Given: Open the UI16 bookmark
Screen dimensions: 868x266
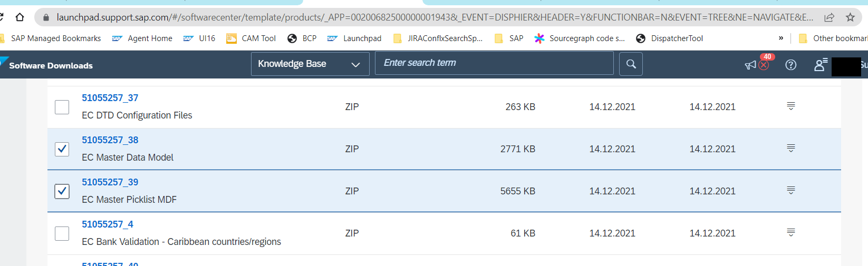Looking at the screenshot, I should [x=199, y=38].
